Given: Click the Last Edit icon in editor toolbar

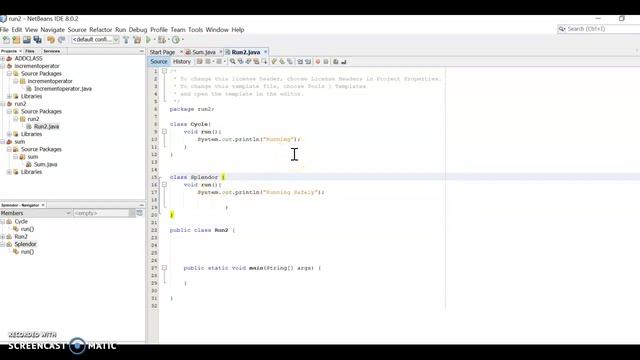Looking at the screenshot, I should 200,62.
